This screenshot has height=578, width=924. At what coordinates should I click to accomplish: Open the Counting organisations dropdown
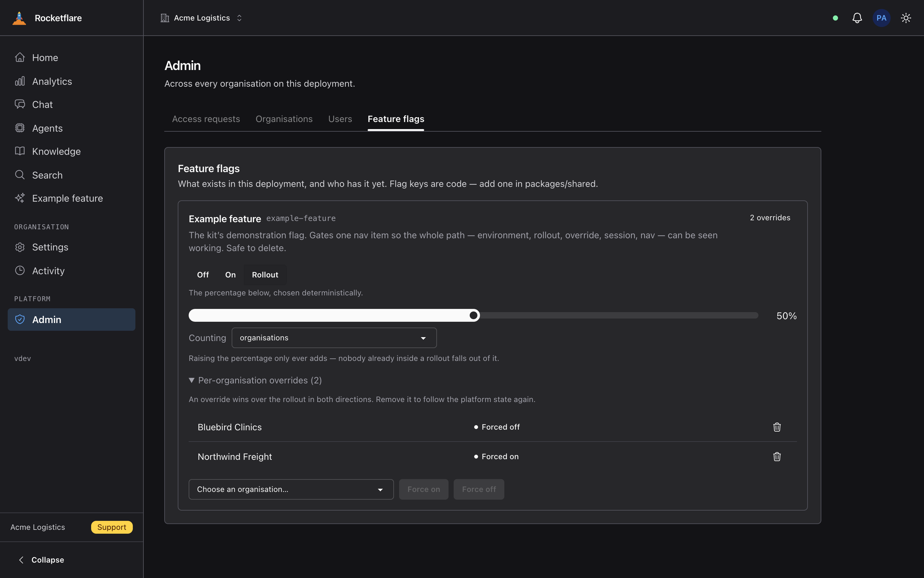[x=334, y=338]
